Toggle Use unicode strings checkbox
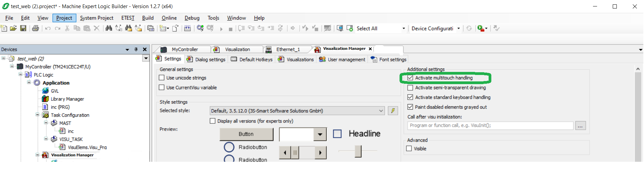Image resolution: width=644 pixels, height=175 pixels. click(162, 78)
